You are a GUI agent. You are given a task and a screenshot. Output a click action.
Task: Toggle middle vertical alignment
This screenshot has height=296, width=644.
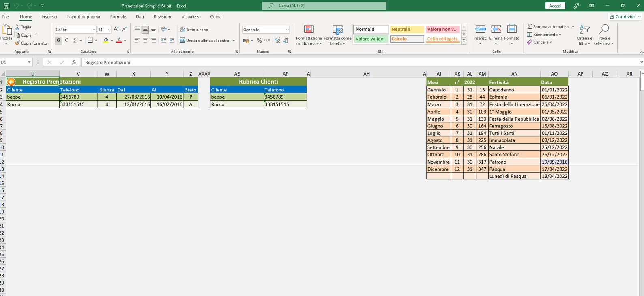145,30
